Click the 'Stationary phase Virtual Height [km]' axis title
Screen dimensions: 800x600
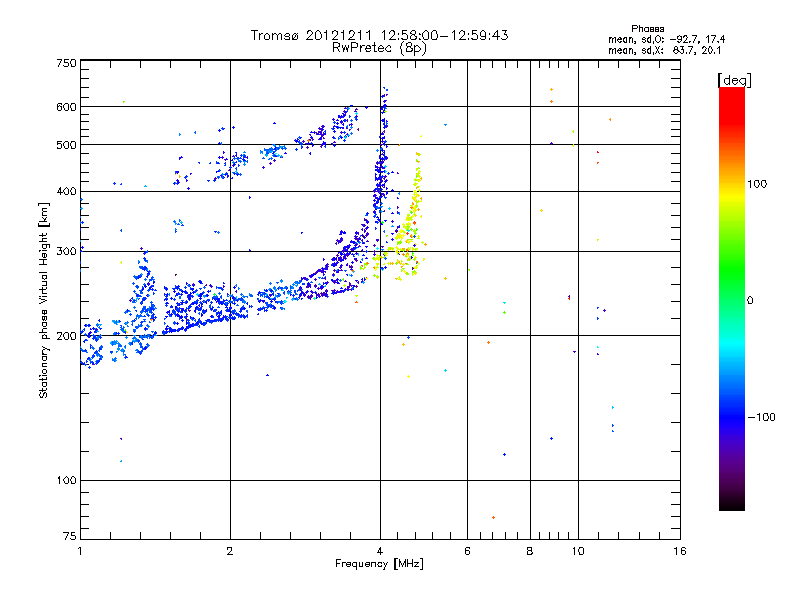tap(44, 300)
